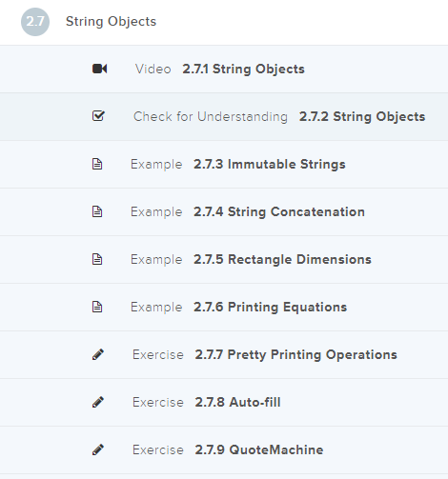Collapse the String Objects section header
The height and width of the screenshot is (479, 448).
224,22
